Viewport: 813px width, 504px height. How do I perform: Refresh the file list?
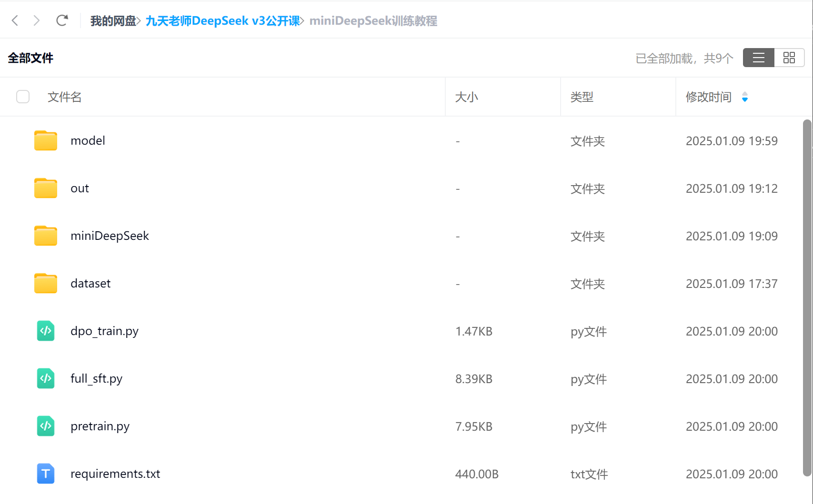[62, 20]
